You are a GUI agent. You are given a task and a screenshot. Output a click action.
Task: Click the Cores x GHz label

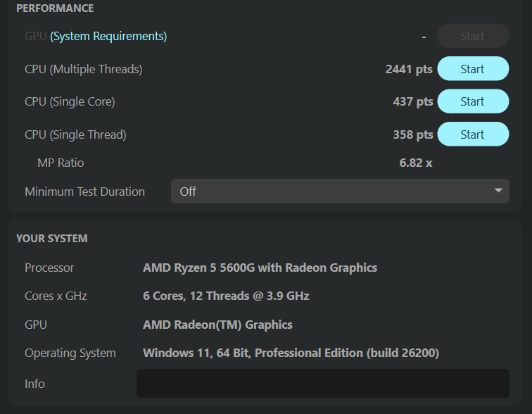(56, 296)
